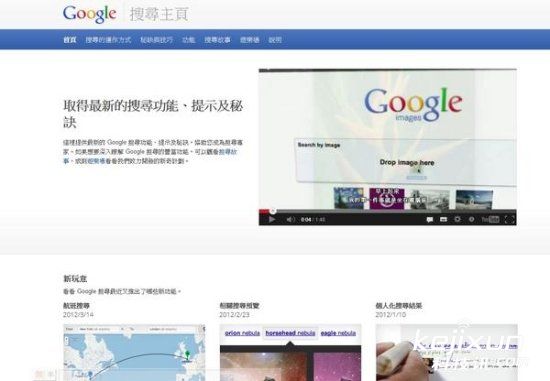Click the 個人化搜尋結果 feature heading
This screenshot has width=550, height=381.
(399, 306)
